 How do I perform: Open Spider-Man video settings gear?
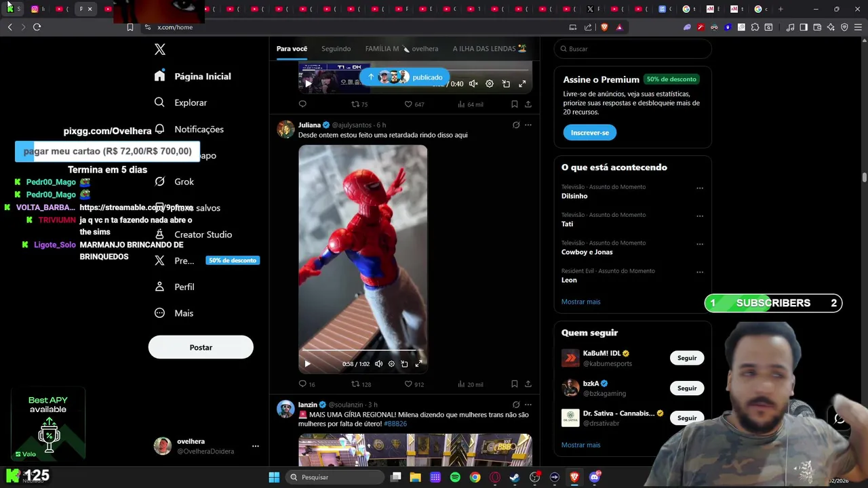point(391,364)
